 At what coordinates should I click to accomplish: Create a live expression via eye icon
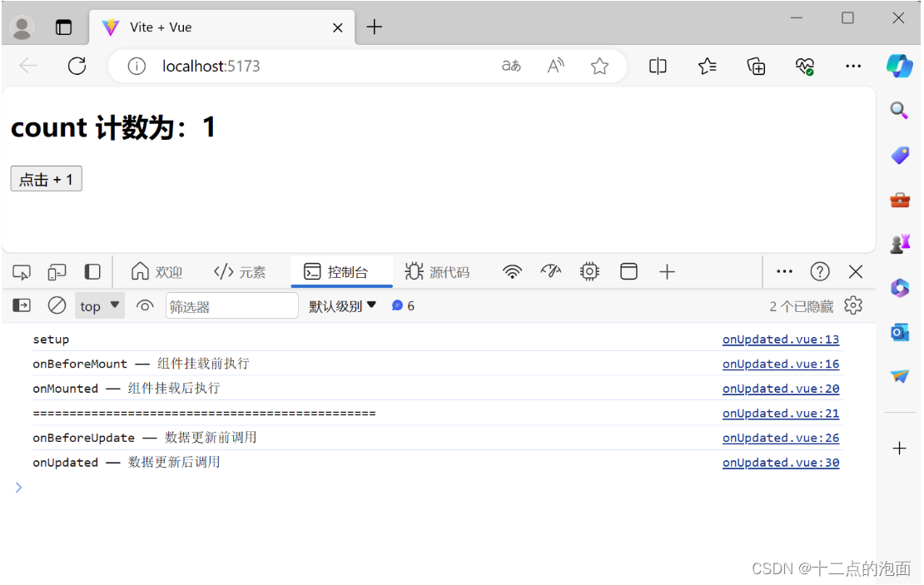click(145, 305)
